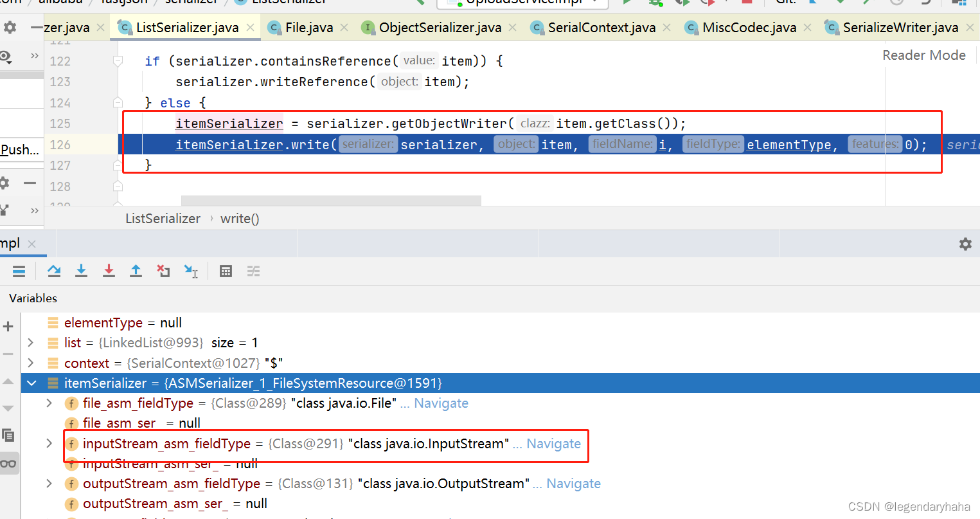
Task: Open the ObjectSerializer.java tab
Action: pyautogui.click(x=440, y=28)
